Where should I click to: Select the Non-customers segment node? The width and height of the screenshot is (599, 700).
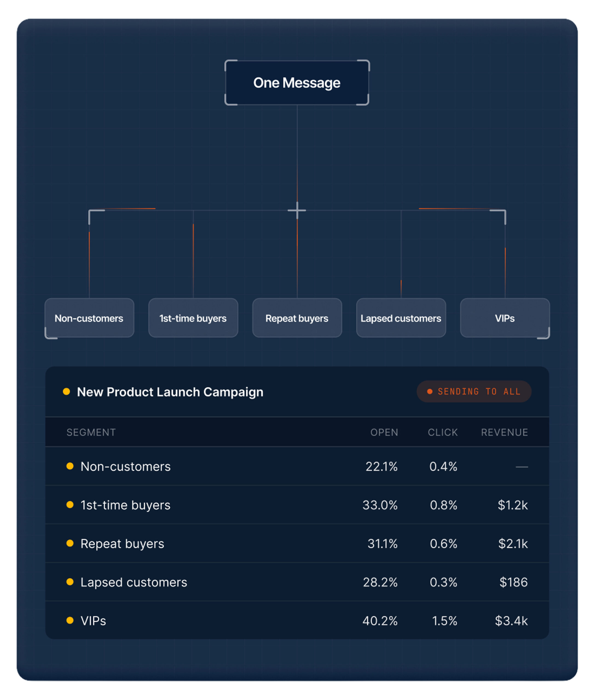(89, 317)
